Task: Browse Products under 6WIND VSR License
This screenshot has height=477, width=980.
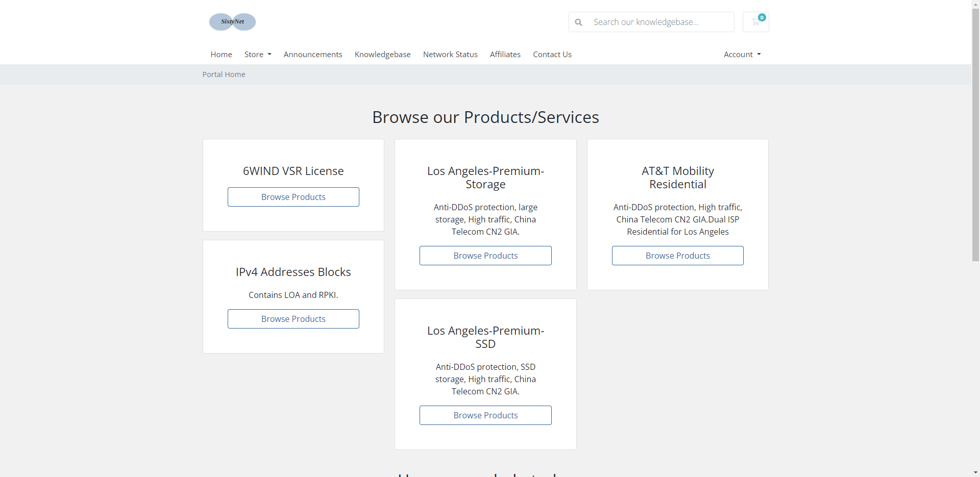Action: [x=293, y=196]
